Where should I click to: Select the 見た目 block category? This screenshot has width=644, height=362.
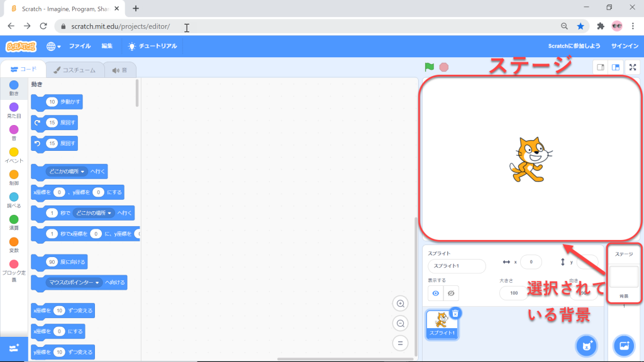[14, 111]
